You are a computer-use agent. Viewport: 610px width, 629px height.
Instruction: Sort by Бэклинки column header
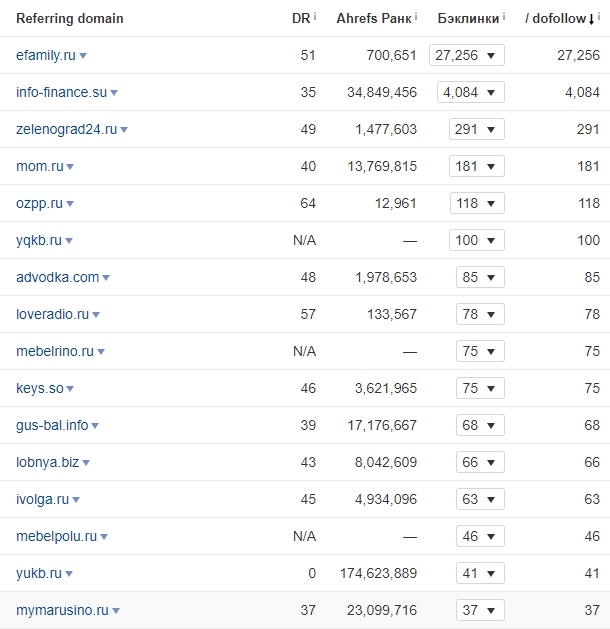tap(468, 18)
